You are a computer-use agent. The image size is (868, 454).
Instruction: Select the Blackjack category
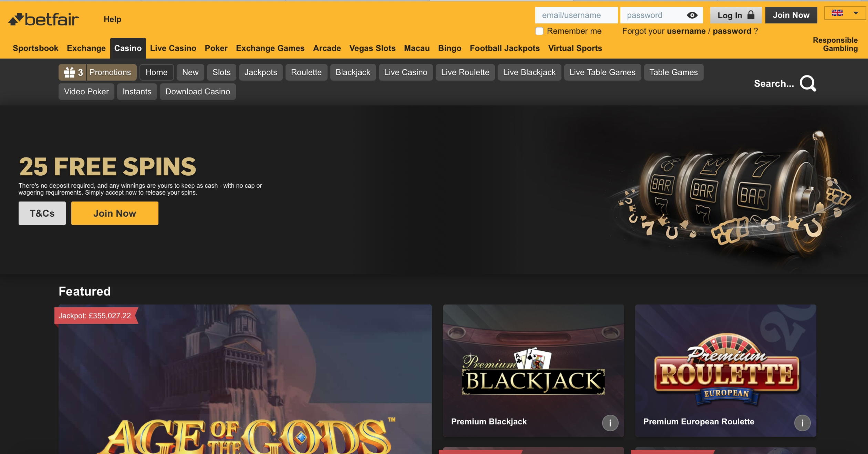pos(353,72)
